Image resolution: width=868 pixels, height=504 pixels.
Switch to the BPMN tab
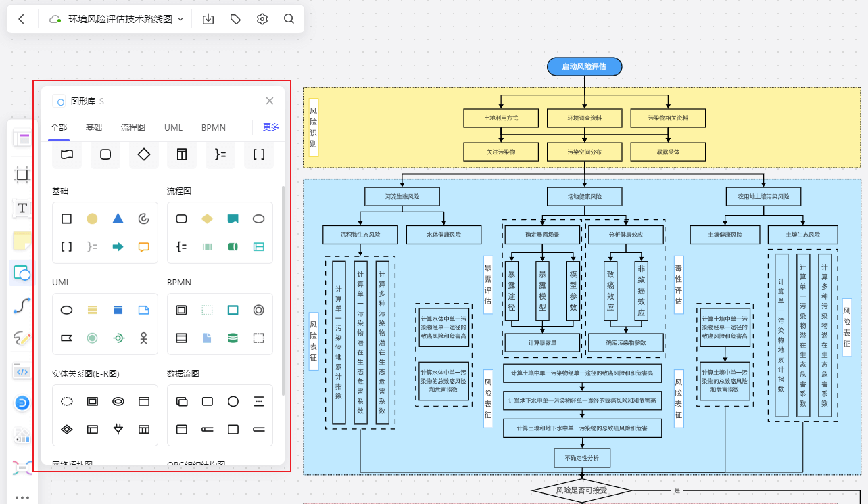[214, 127]
